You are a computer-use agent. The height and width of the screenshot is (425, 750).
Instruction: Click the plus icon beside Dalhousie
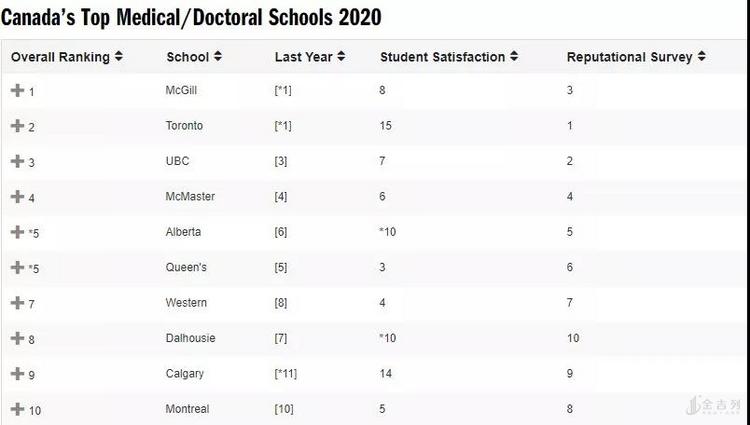[17, 338]
